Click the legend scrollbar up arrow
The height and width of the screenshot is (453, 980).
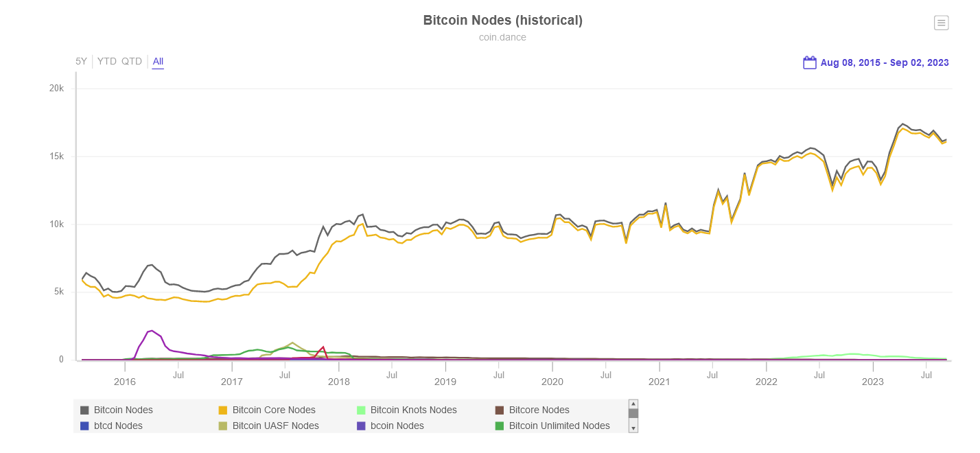[633, 403]
